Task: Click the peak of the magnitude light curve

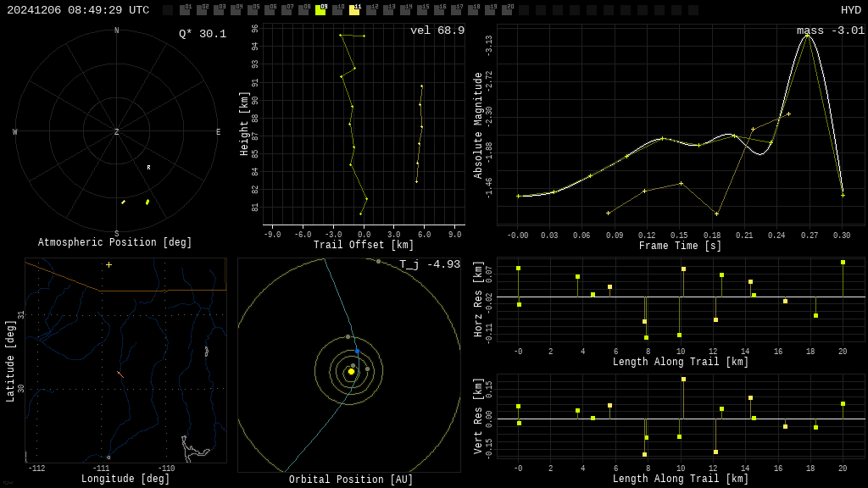Action: (x=807, y=36)
